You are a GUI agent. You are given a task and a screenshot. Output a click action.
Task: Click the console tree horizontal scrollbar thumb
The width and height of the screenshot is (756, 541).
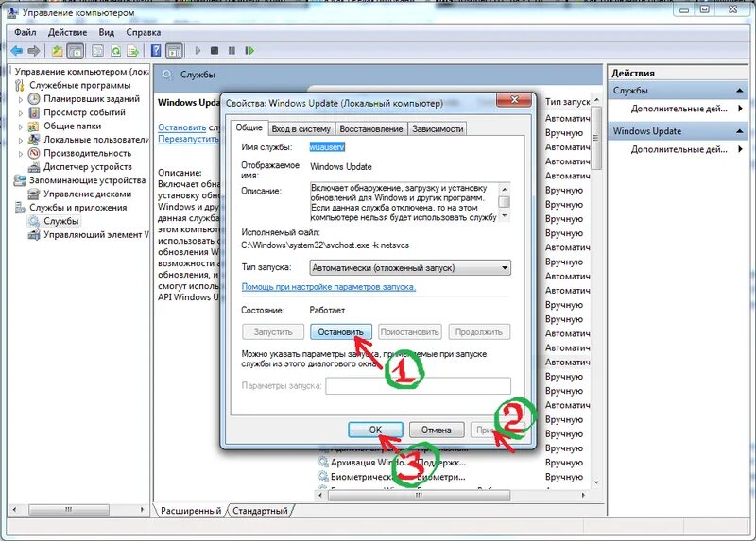pyautogui.click(x=68, y=509)
